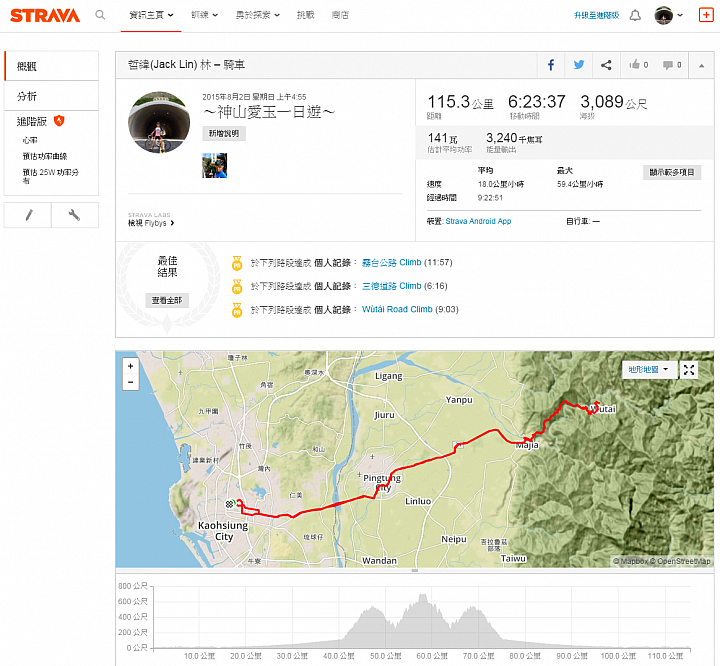
Task: Open the 地形地圖 map type dropdown
Action: click(x=648, y=370)
